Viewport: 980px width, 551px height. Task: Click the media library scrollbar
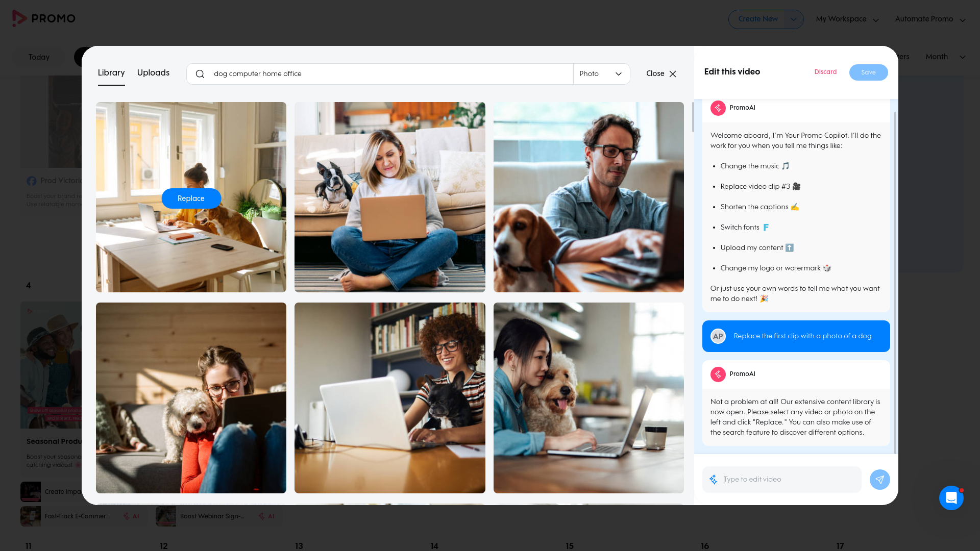click(693, 117)
